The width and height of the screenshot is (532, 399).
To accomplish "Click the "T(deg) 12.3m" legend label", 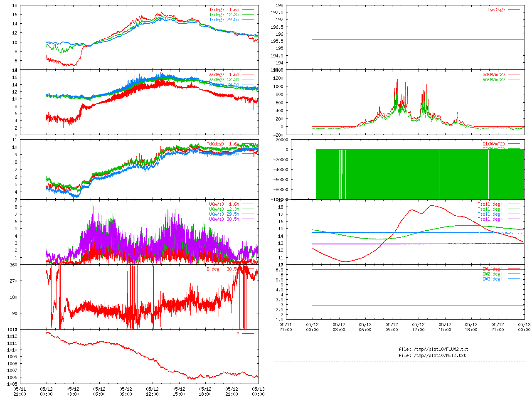I will (224, 15).
